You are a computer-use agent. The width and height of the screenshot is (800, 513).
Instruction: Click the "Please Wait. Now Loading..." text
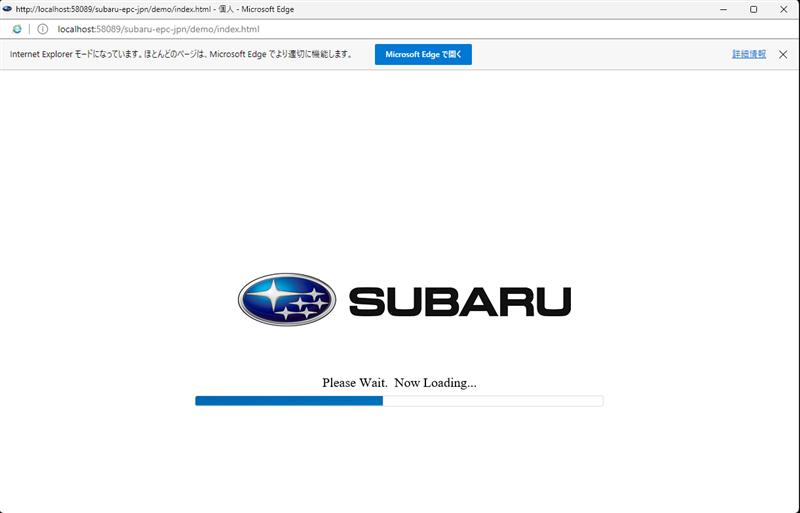coord(399,383)
